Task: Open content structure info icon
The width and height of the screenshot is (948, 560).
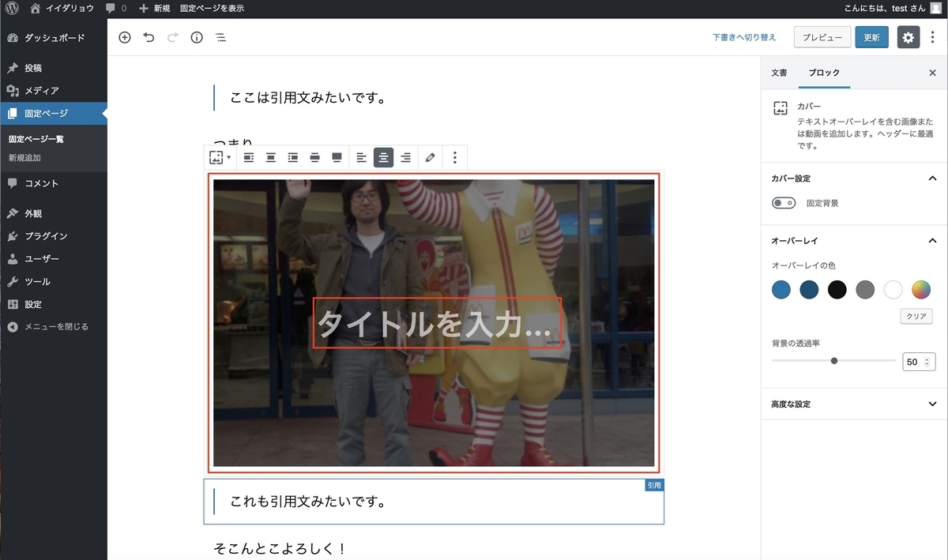Action: click(x=197, y=37)
